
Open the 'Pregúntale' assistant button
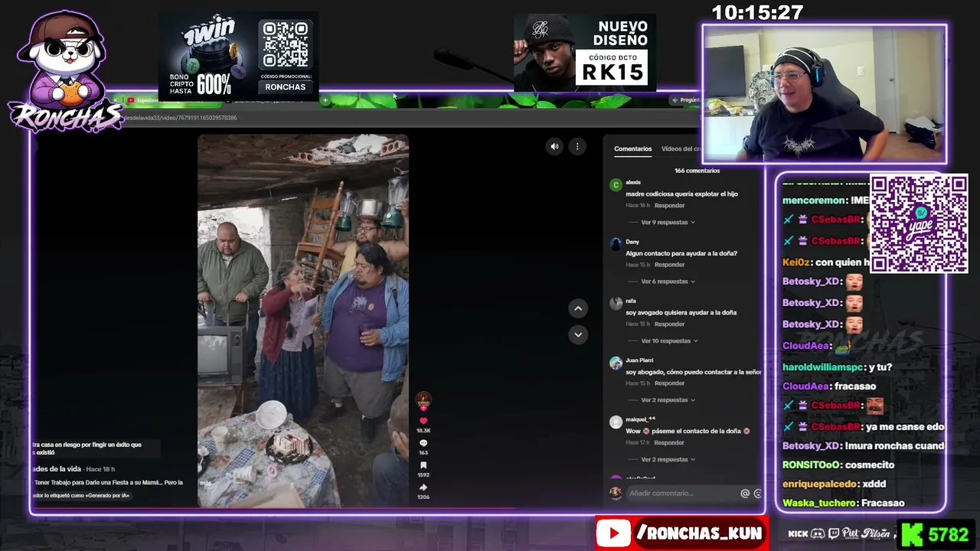(685, 100)
